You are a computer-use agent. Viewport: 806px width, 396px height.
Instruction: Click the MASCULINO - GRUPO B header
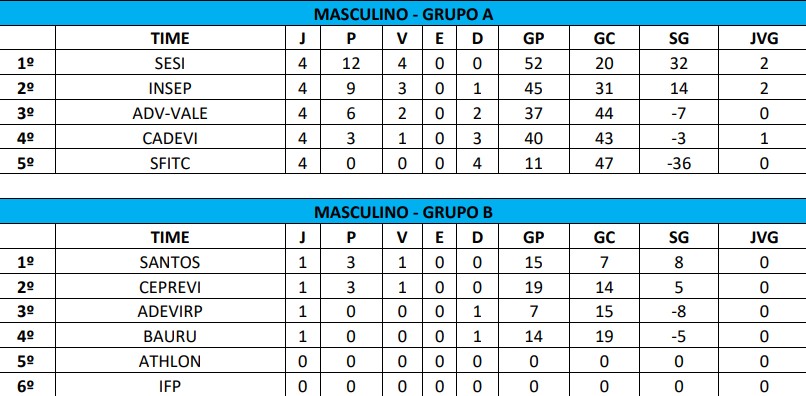click(403, 211)
